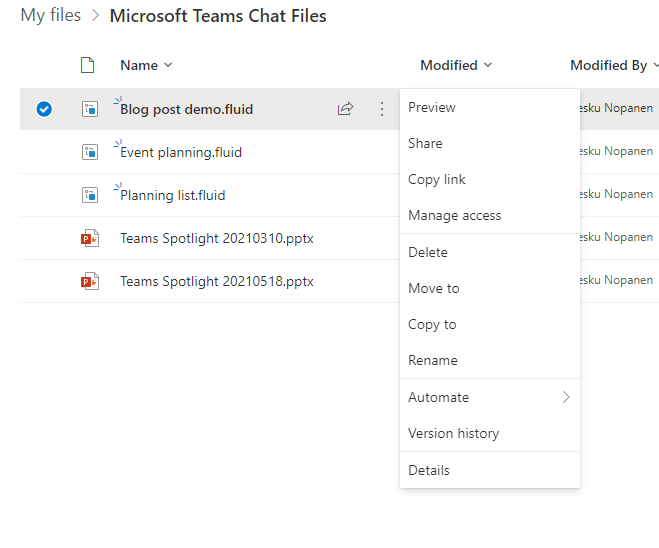Select Copy link in the context menu
The height and width of the screenshot is (548, 659).
click(x=436, y=179)
